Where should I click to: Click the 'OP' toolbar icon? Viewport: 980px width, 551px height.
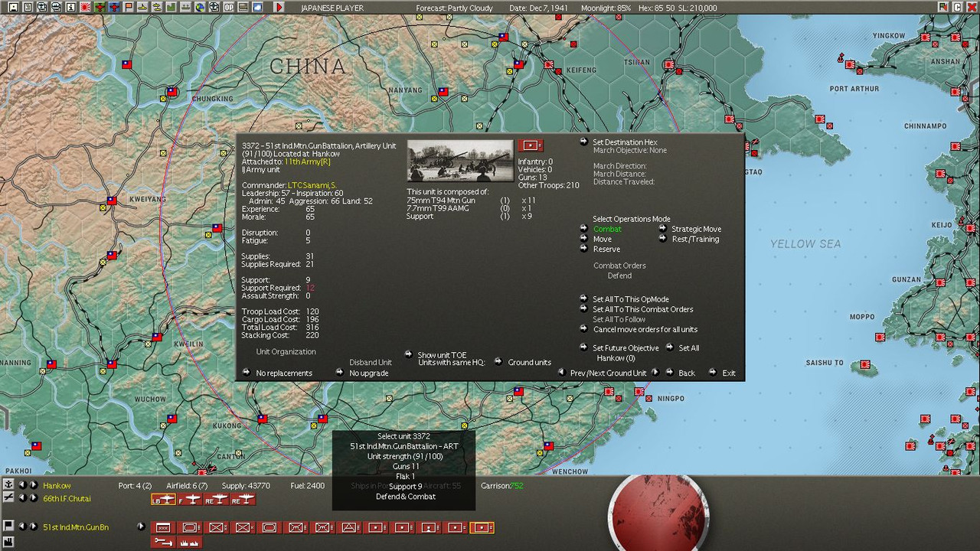coord(229,8)
